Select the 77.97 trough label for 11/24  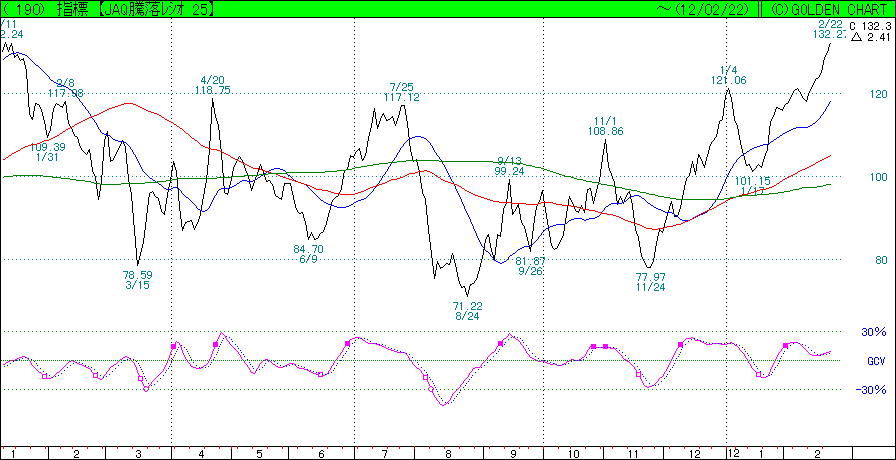pyautogui.click(x=650, y=277)
